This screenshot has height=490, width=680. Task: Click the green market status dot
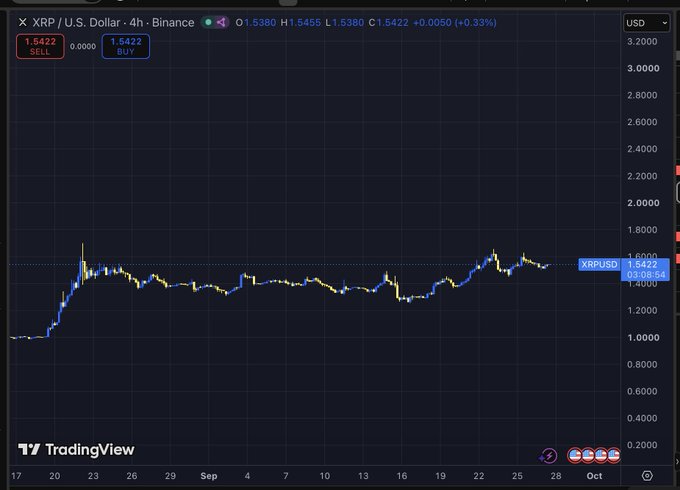pyautogui.click(x=209, y=22)
